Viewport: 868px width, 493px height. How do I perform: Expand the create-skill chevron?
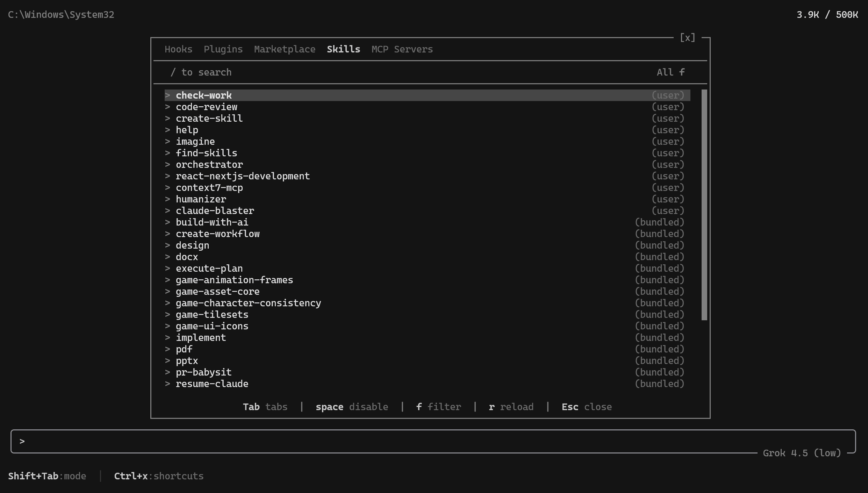pos(167,118)
